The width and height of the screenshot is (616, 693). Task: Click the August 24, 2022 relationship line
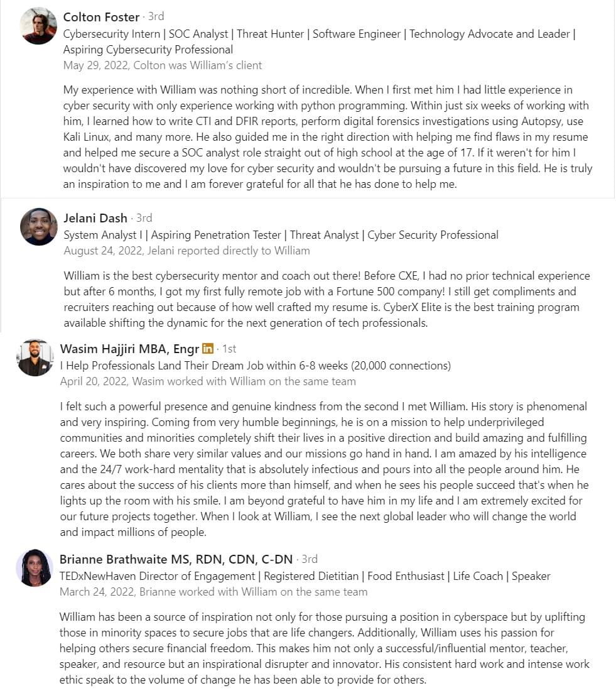186,251
